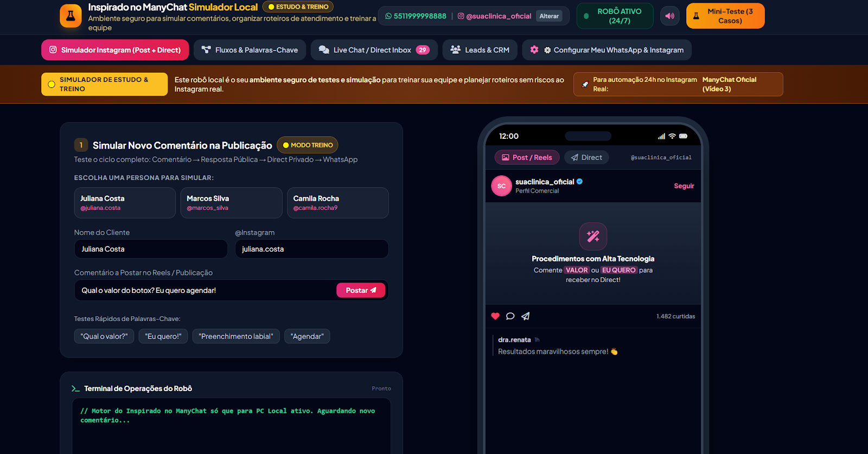Click the dra.renata commenter name

click(x=514, y=340)
